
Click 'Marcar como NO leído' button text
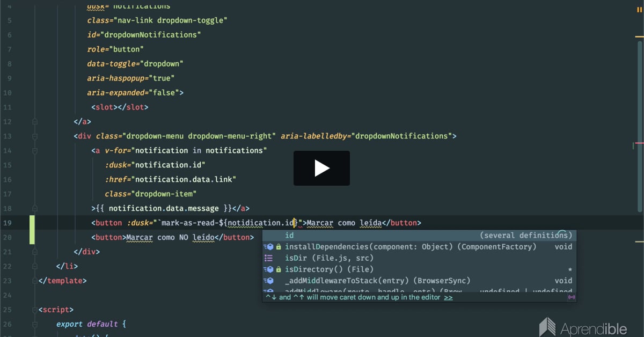(x=171, y=237)
